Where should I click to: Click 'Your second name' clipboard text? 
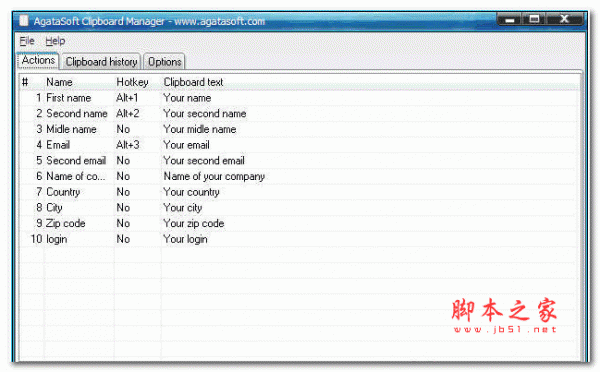pos(205,114)
